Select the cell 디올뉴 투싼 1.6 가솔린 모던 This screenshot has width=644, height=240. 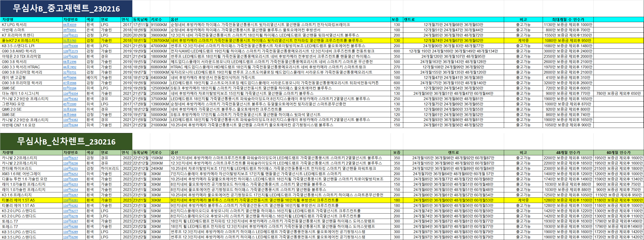click(31, 179)
